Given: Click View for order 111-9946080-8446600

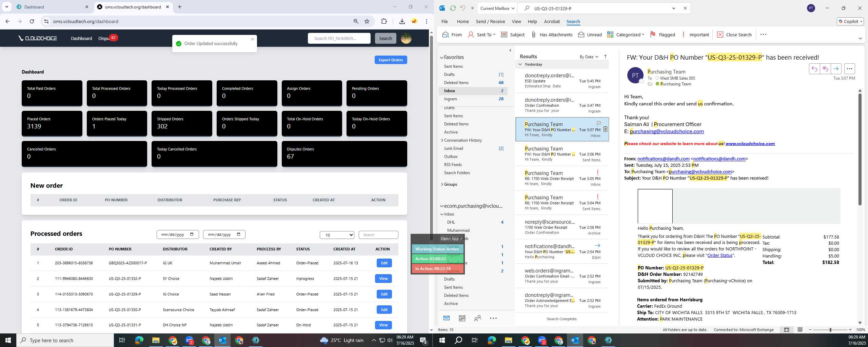Looking at the screenshot, I should pos(383,279).
